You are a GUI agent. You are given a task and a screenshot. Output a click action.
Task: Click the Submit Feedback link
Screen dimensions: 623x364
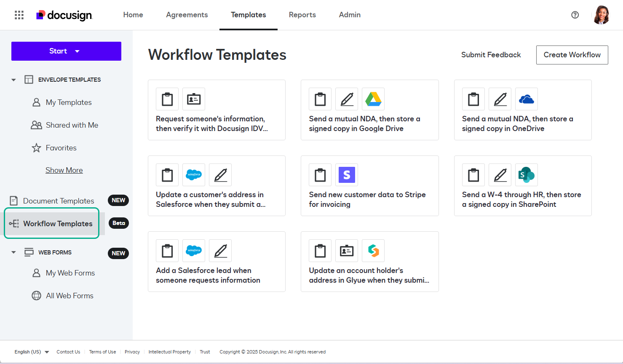point(491,55)
